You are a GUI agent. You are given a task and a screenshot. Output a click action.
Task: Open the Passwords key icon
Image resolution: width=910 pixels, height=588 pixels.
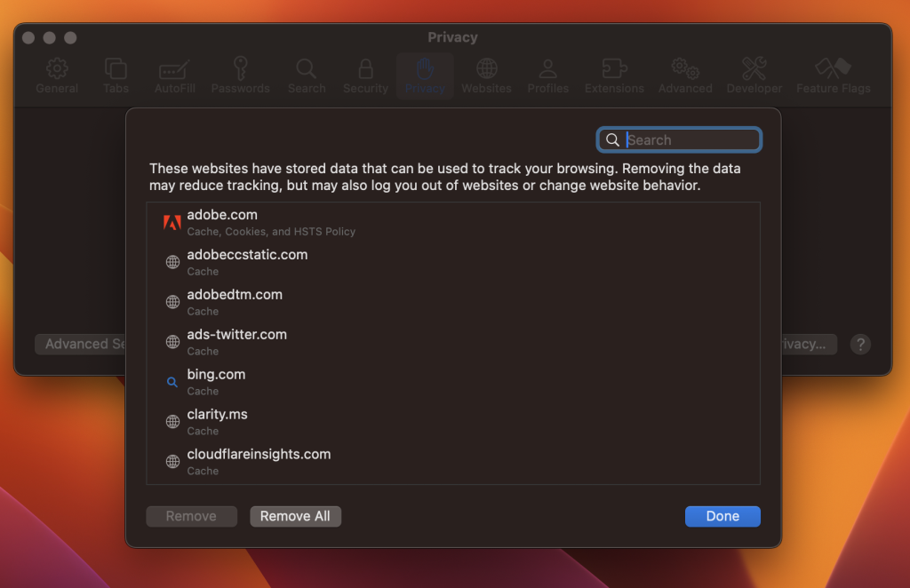tap(240, 69)
